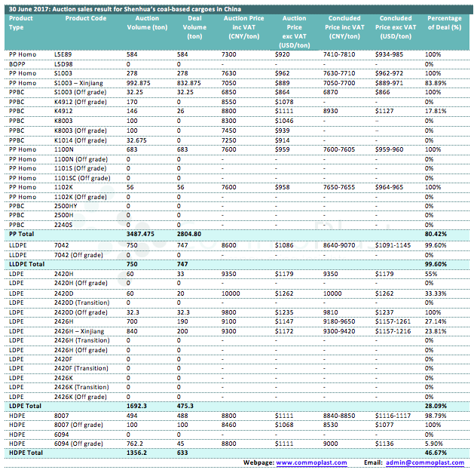Select the Product Type column header
This screenshot has width=474, height=476.
(21, 23)
